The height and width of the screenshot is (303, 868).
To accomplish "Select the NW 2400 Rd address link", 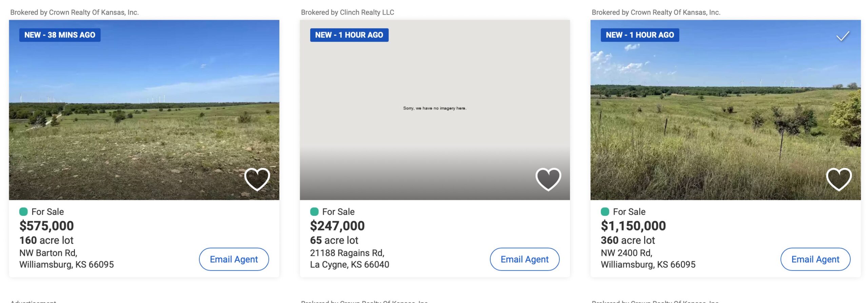I will click(648, 259).
